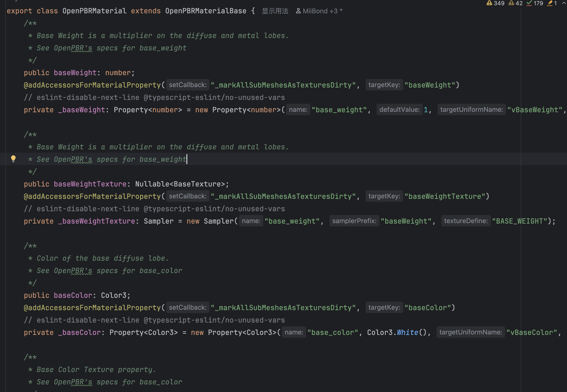567x392 pixels.
Task: Open the 349 warnings indicator
Action: (495, 3)
